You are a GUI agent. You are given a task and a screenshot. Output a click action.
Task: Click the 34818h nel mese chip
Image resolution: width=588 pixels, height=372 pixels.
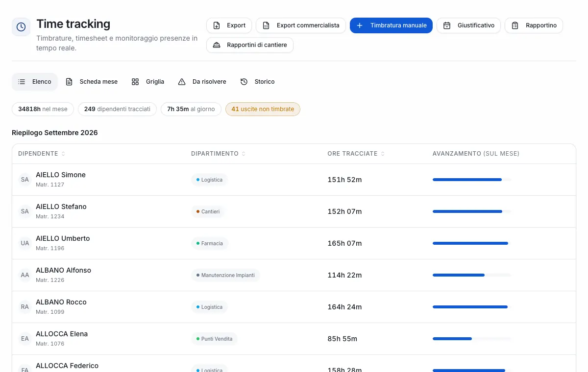(43, 109)
